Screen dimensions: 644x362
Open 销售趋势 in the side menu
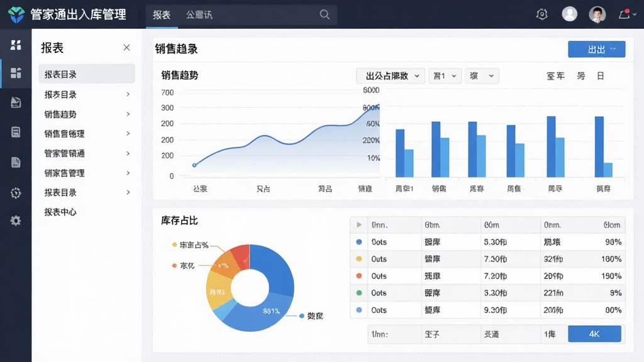pos(60,114)
